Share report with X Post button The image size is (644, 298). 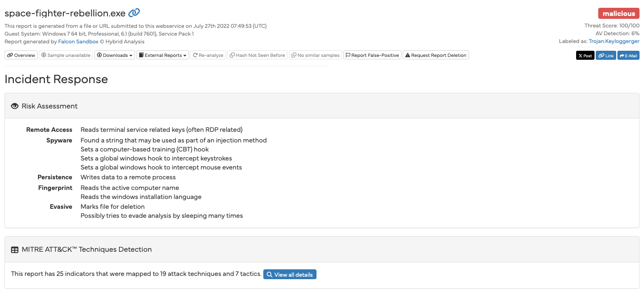click(x=585, y=56)
